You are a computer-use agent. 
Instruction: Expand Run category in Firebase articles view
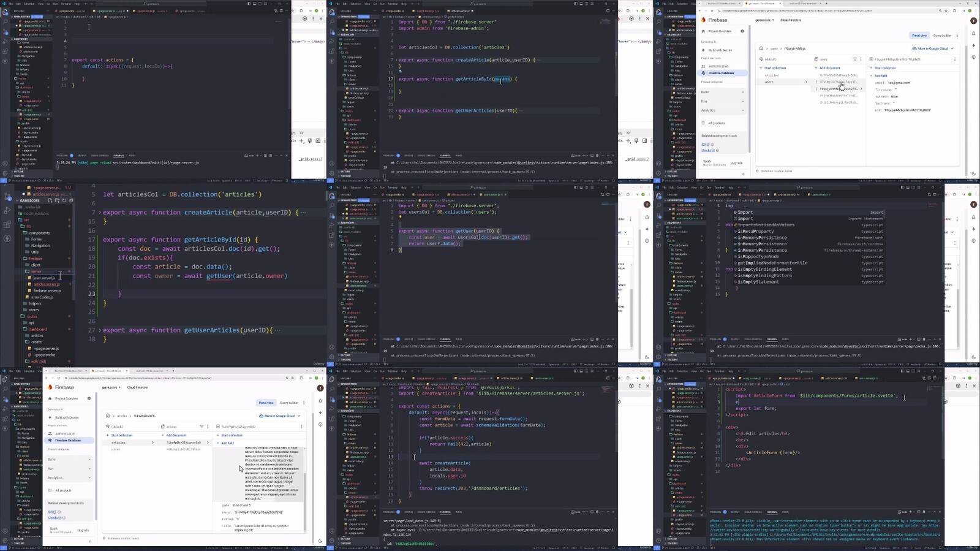(x=69, y=468)
